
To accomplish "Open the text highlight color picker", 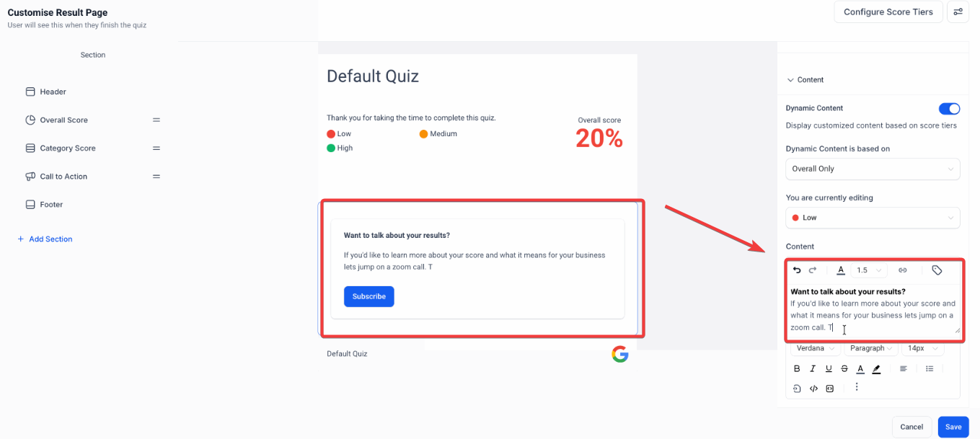I will coord(877,368).
